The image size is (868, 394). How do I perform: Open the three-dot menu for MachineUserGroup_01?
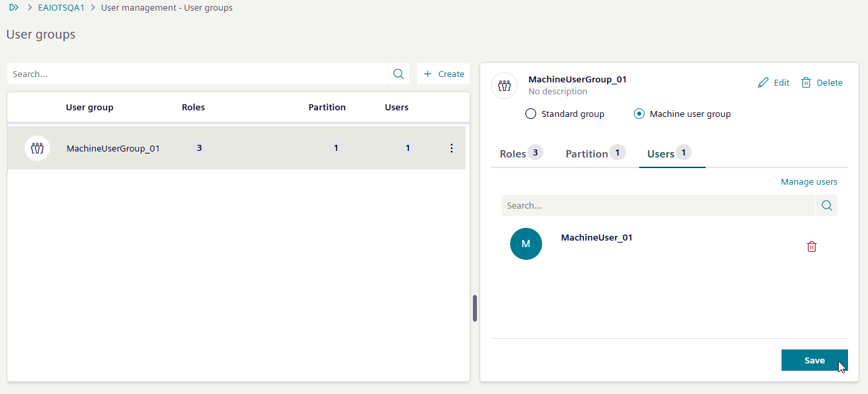[x=452, y=148]
